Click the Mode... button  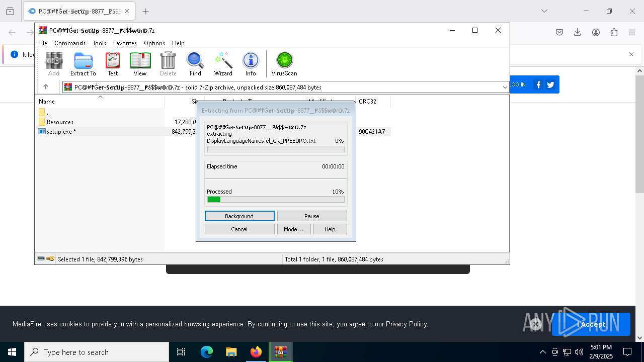(x=293, y=229)
